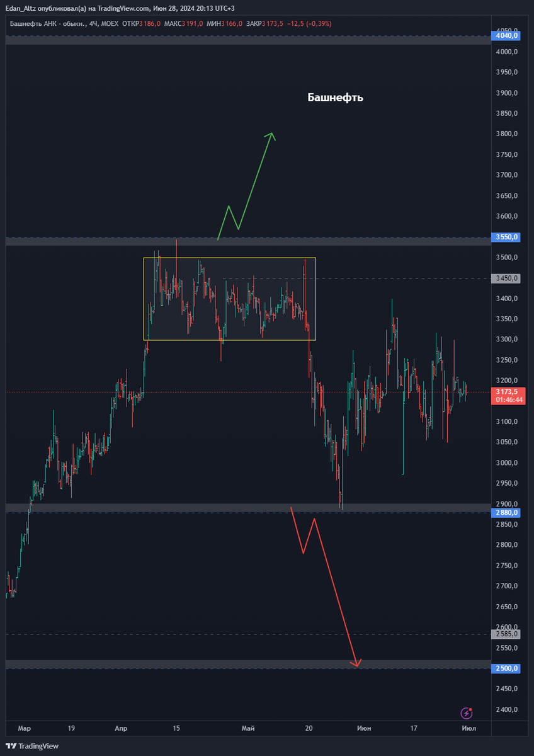Click the 4000,0 price axis label
Image resolution: width=534 pixels, height=756 pixels.
tap(507, 52)
